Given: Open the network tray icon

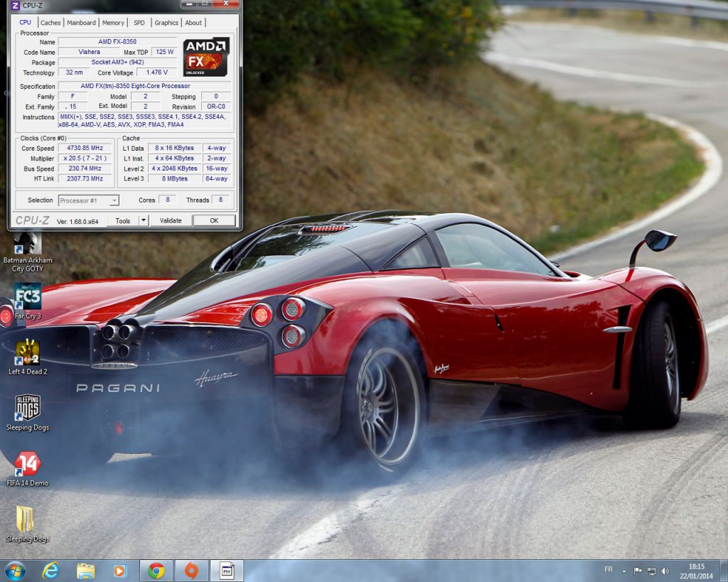Looking at the screenshot, I should tap(651, 571).
